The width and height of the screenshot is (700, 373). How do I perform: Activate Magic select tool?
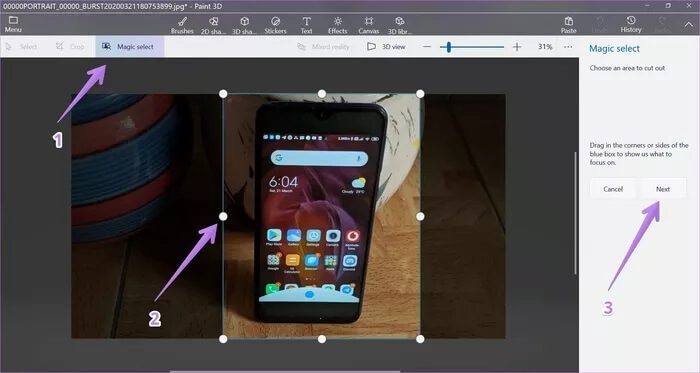click(129, 46)
